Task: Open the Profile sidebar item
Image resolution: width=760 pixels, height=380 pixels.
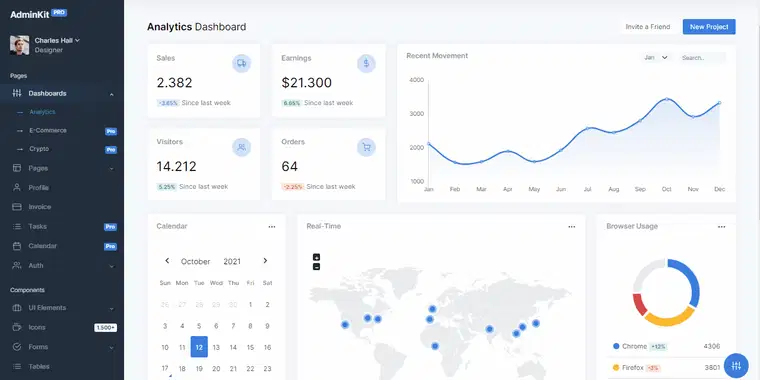Action: 38,188
